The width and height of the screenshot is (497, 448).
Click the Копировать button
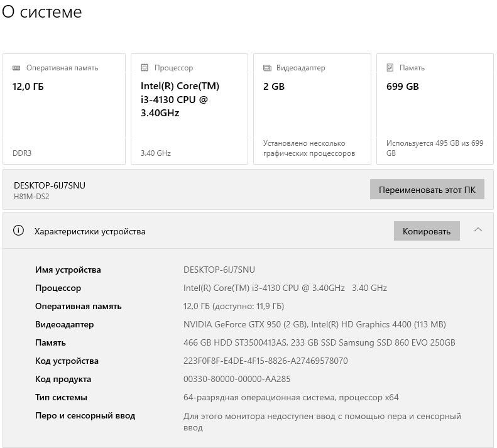click(x=427, y=231)
